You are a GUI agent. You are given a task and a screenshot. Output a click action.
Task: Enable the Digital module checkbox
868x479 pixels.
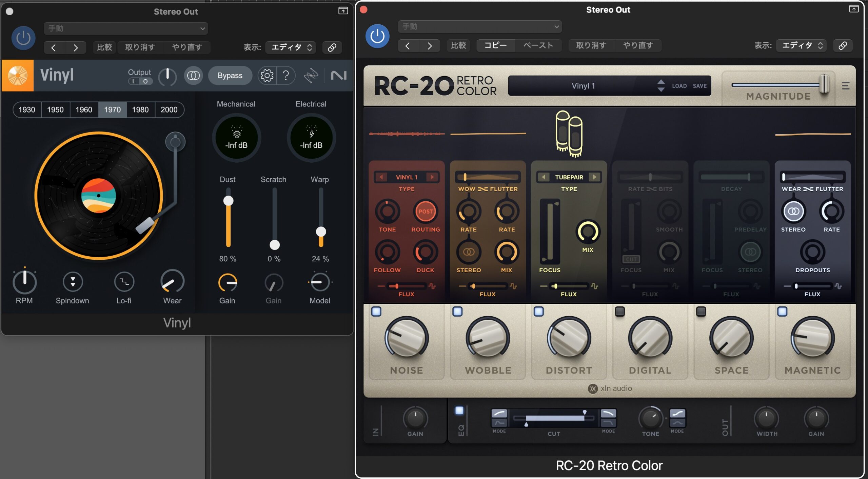pyautogui.click(x=620, y=312)
